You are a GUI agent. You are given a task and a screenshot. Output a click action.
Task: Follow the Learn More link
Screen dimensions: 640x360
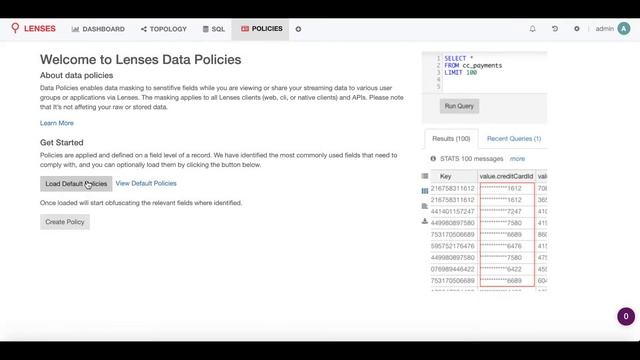[x=57, y=123]
